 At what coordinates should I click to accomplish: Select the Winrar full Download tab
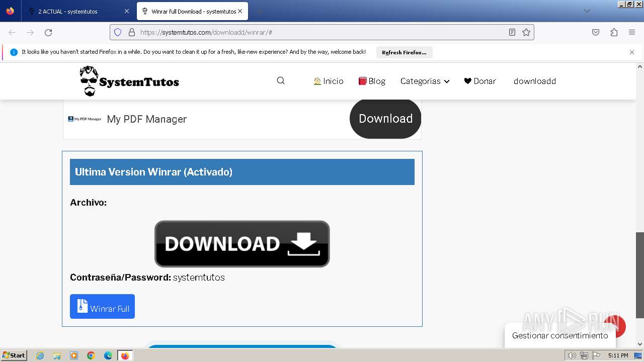click(191, 11)
